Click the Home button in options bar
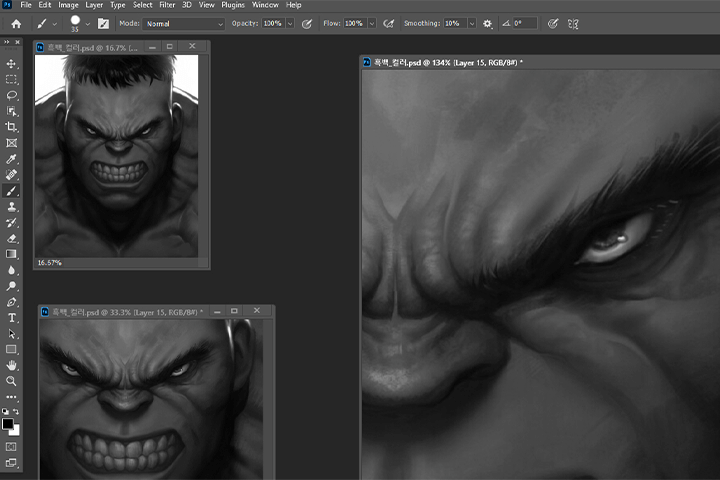720x480 pixels. pos(16,24)
